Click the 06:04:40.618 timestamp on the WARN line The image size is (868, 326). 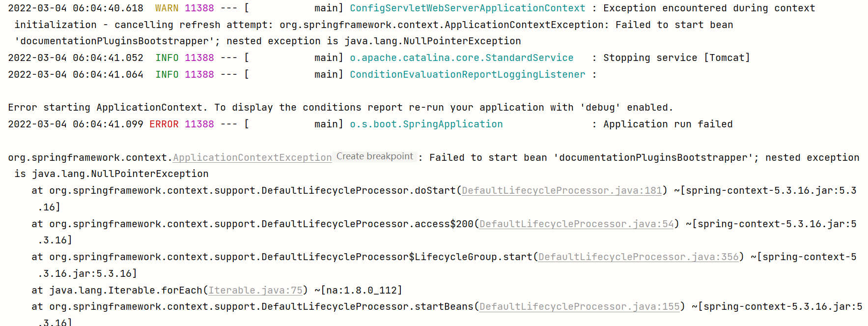point(108,8)
